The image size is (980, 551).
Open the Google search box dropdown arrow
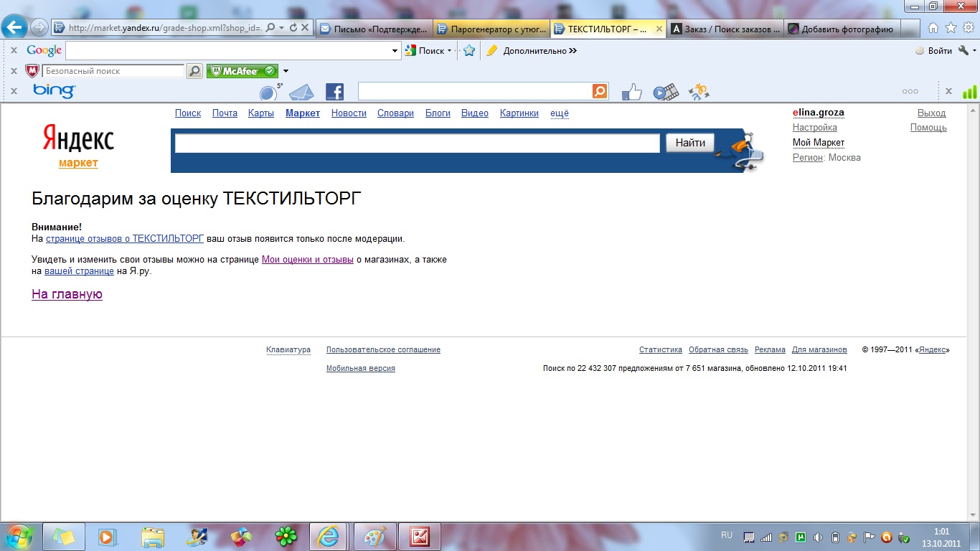(x=395, y=51)
